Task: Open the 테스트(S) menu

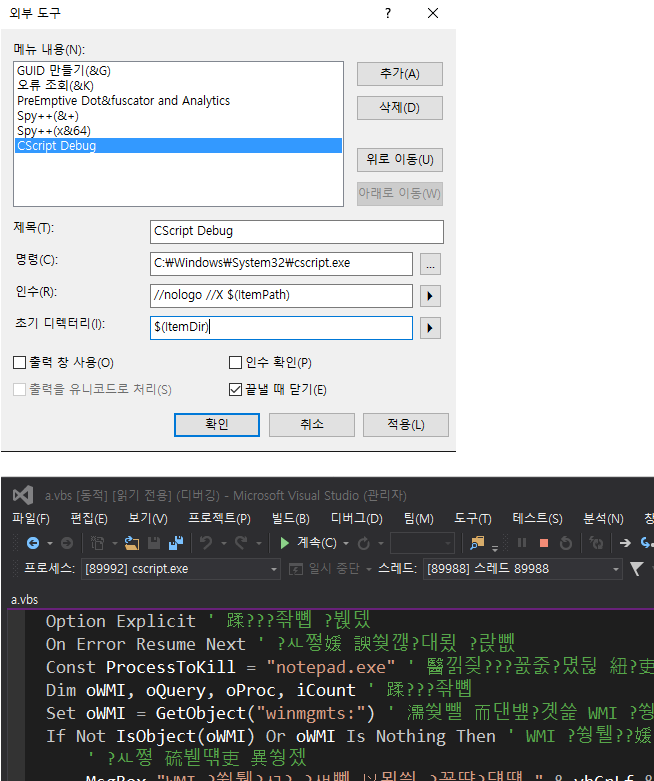Action: tap(537, 519)
